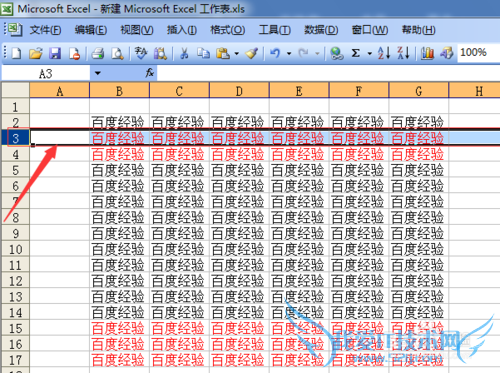This screenshot has height=373, width=500.
Task: Click the Permission document icon
Action: (x=74, y=53)
